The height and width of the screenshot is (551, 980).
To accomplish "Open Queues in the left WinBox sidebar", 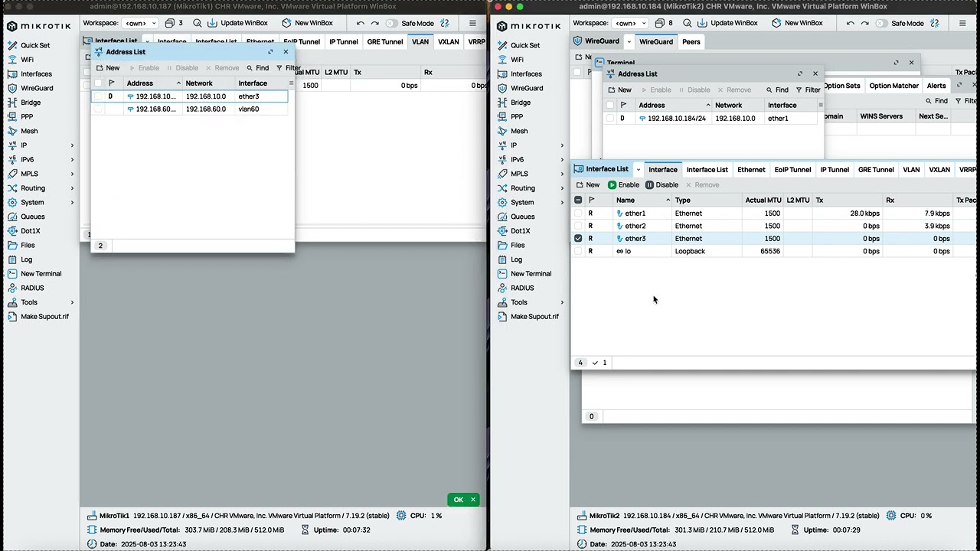I will [33, 217].
